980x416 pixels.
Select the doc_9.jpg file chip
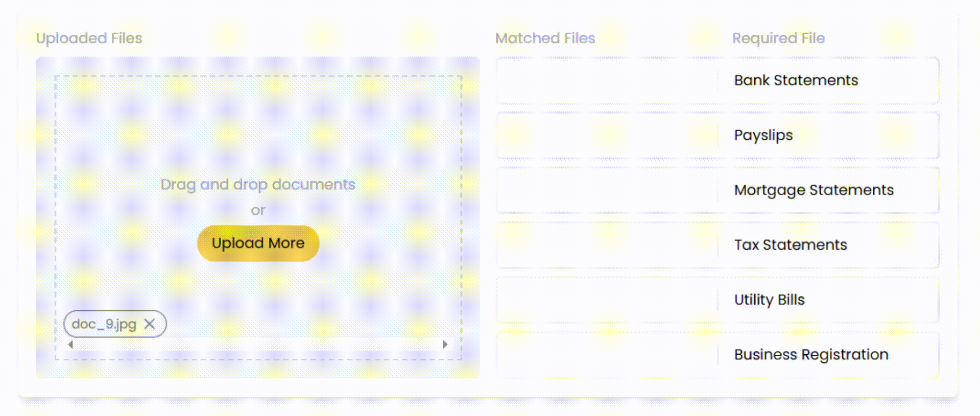115,324
